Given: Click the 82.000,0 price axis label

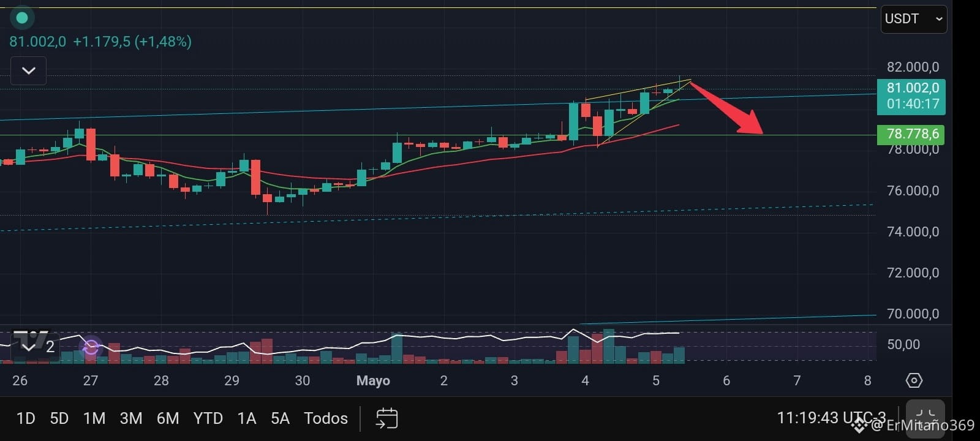Looking at the screenshot, I should click(913, 67).
